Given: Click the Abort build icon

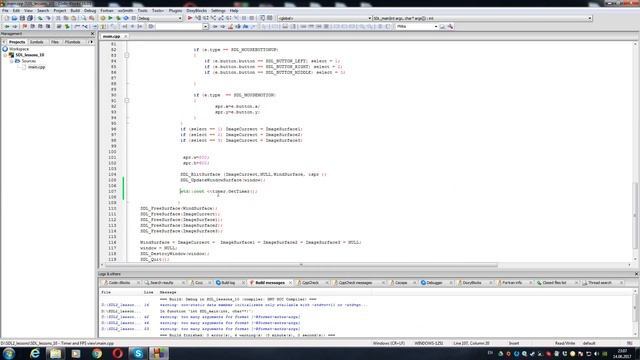Looking at the screenshot, I should 133,18.
